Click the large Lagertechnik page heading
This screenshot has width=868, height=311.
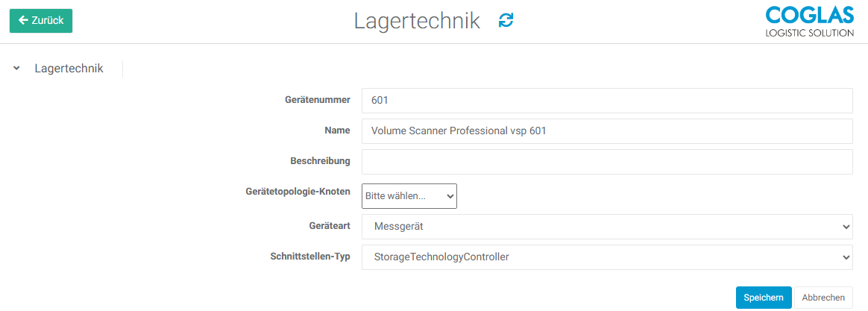coord(417,21)
